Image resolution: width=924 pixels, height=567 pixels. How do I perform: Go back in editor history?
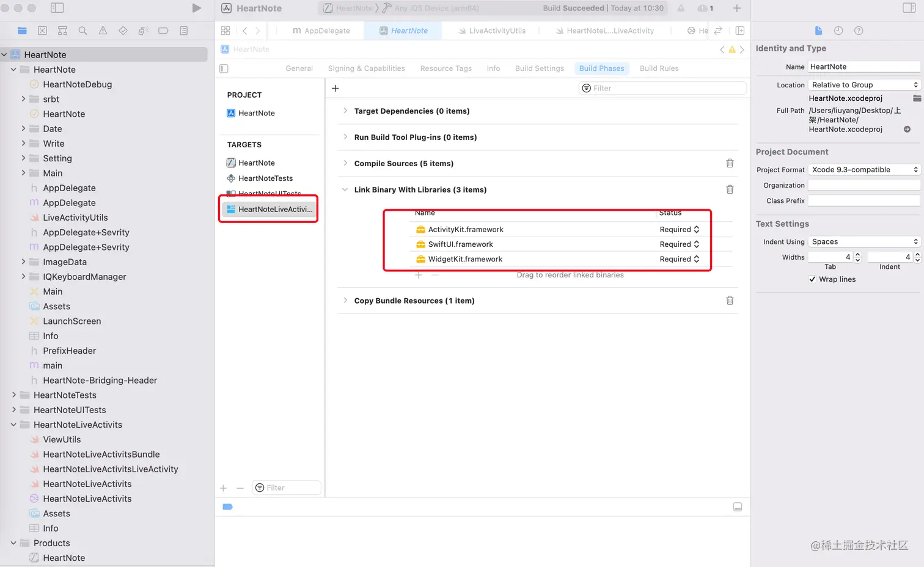(245, 31)
